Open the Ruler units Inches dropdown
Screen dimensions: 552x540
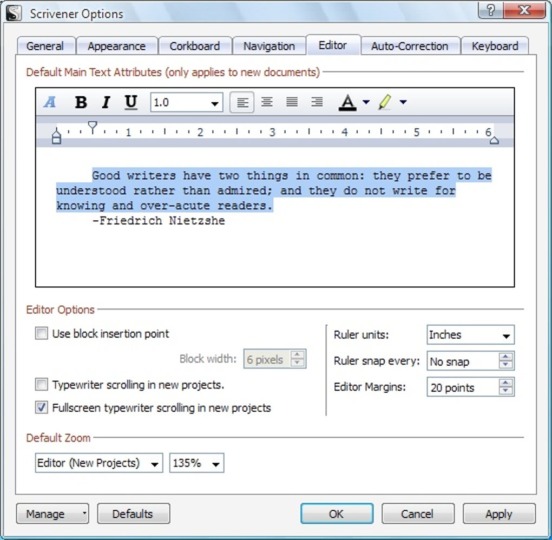pos(470,335)
